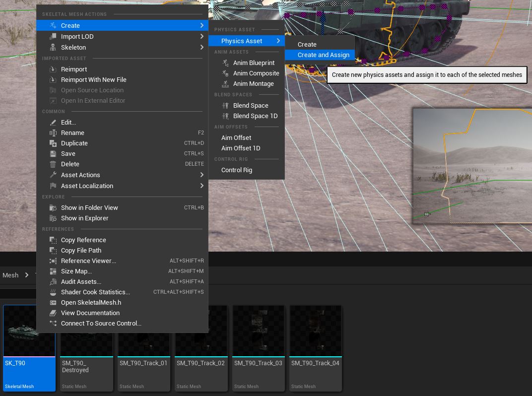This screenshot has height=396, width=532.
Task: Select the Anim Blueprint icon
Action: click(x=226, y=63)
